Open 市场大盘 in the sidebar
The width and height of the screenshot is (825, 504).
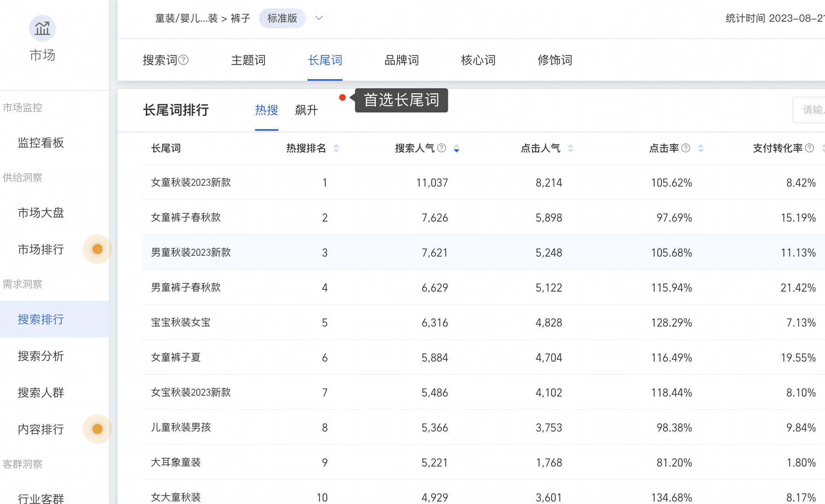pyautogui.click(x=41, y=212)
